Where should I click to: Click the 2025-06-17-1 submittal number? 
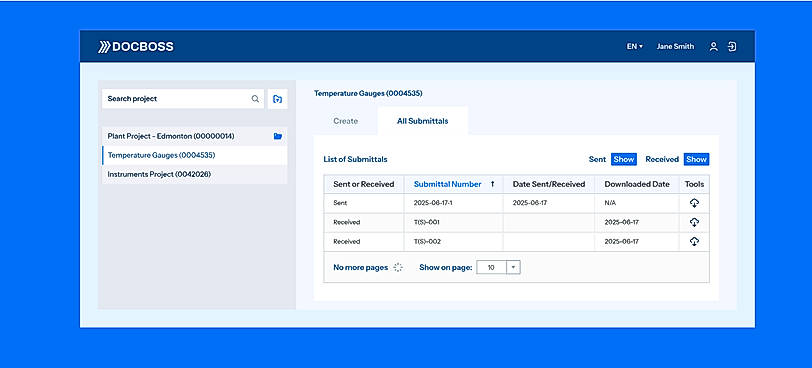tap(433, 203)
